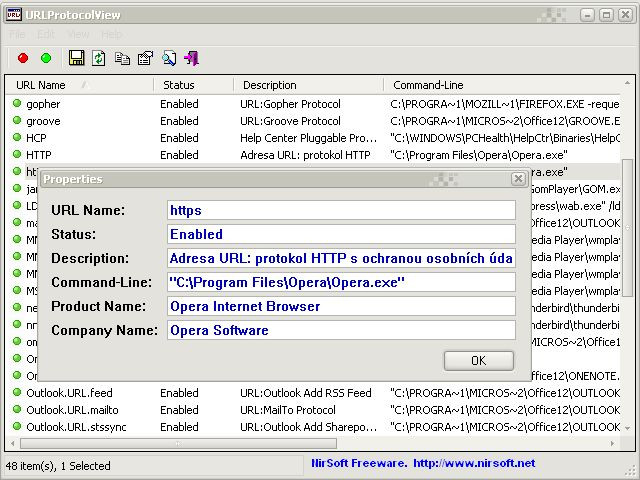640x480 pixels.
Task: Click the URLProtocolView title bar app icon
Action: pos(14,15)
